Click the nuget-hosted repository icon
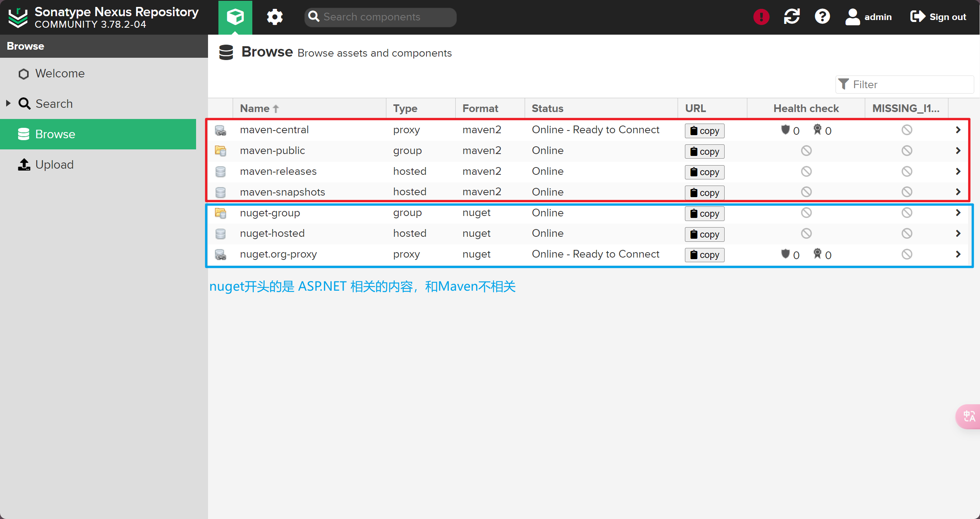This screenshot has height=519, width=980. pos(220,234)
